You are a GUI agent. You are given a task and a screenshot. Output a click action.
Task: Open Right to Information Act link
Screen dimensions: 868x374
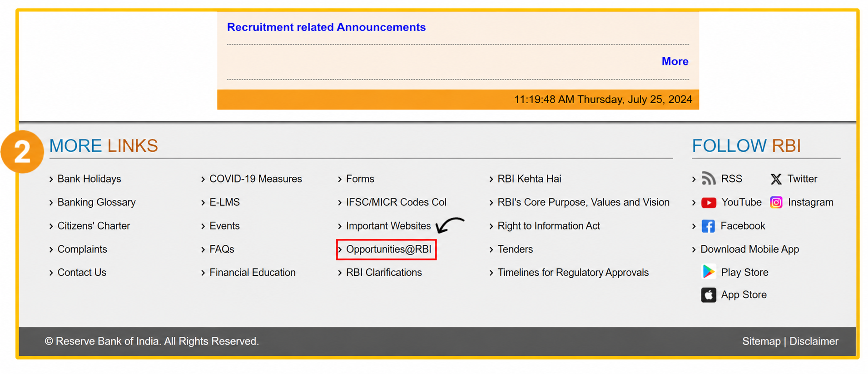click(x=549, y=226)
